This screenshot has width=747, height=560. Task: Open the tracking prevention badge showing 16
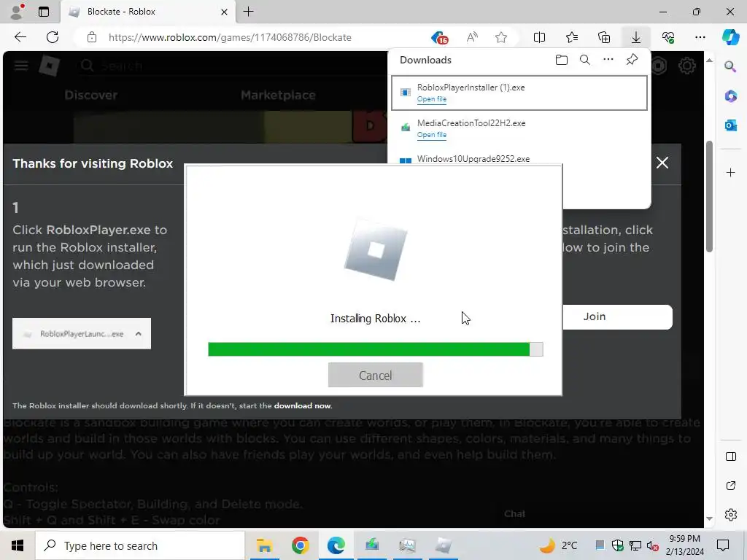point(439,37)
